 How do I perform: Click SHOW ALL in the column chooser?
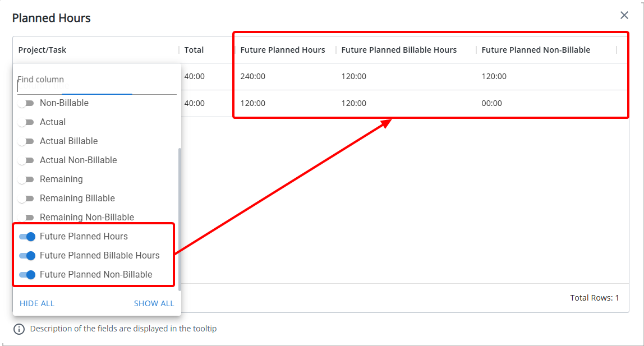pos(154,303)
